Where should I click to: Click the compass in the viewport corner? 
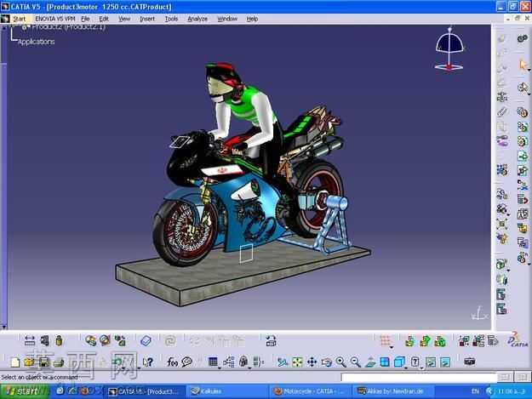pyautogui.click(x=449, y=48)
